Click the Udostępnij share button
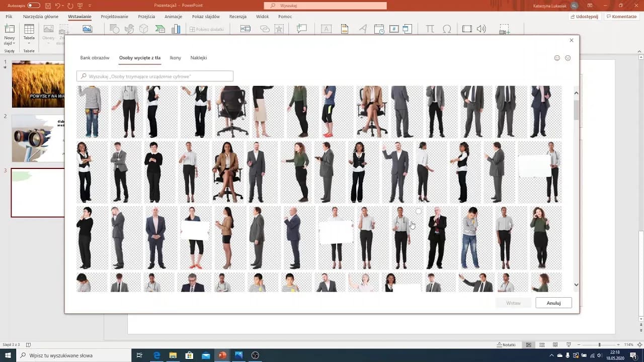 tap(584, 17)
